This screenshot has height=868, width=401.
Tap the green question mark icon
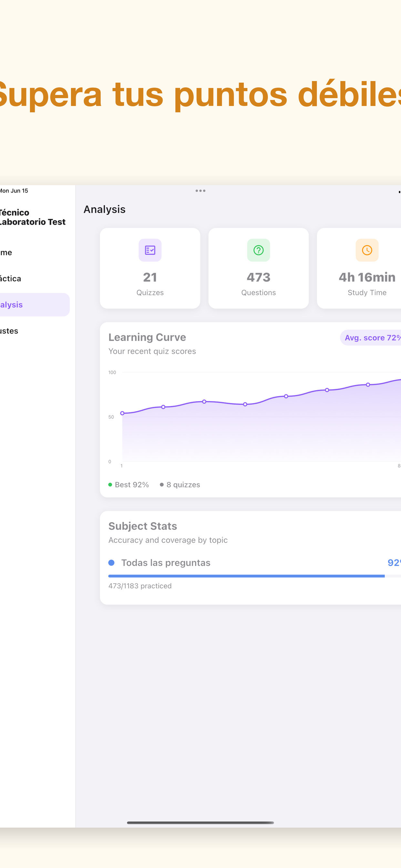[x=259, y=250]
